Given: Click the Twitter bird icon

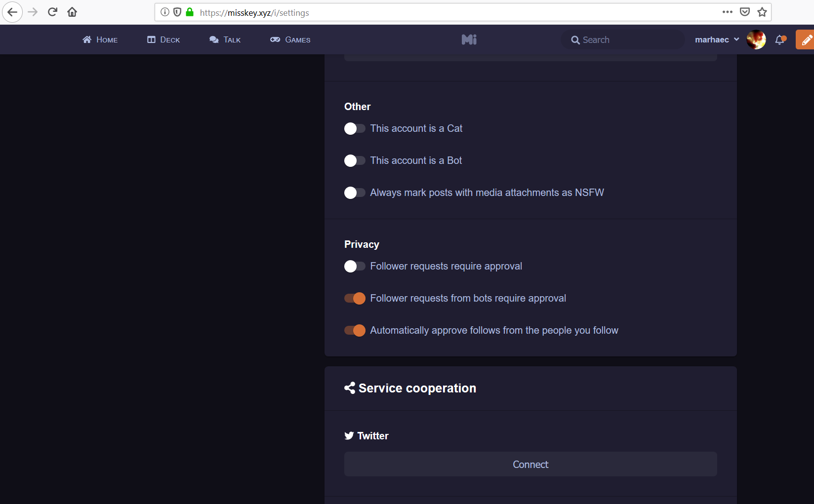Looking at the screenshot, I should coord(349,435).
